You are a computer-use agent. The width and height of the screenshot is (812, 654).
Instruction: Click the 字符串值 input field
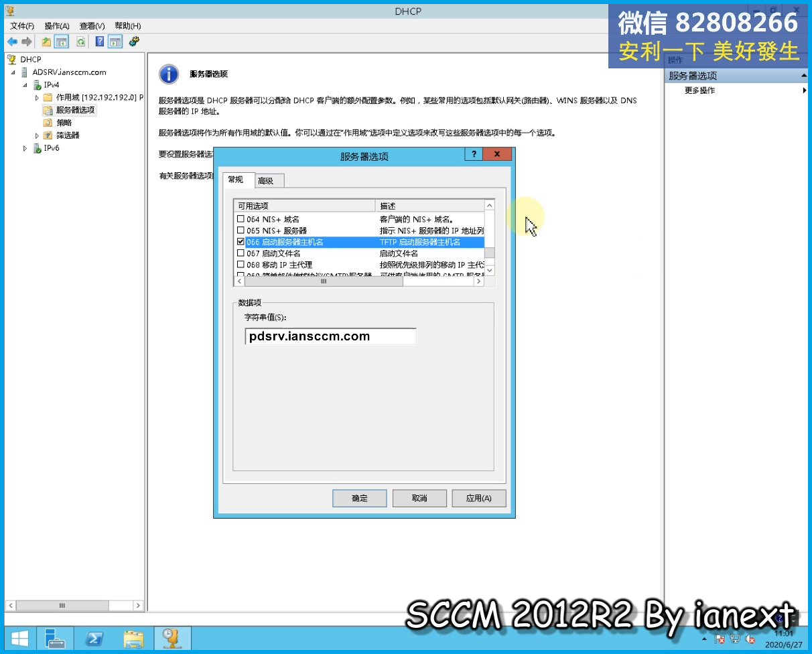pos(331,336)
